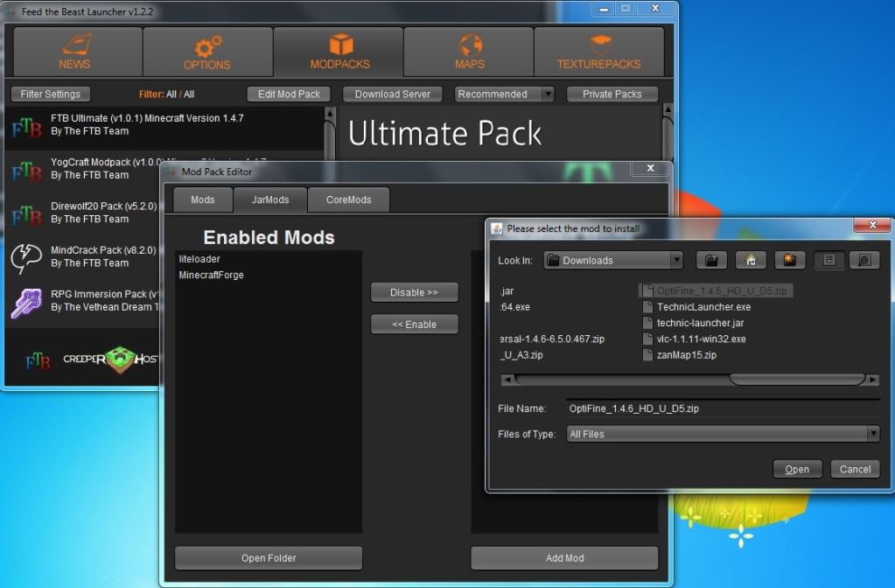Open the Options tab
The image size is (895, 588).
[207, 52]
